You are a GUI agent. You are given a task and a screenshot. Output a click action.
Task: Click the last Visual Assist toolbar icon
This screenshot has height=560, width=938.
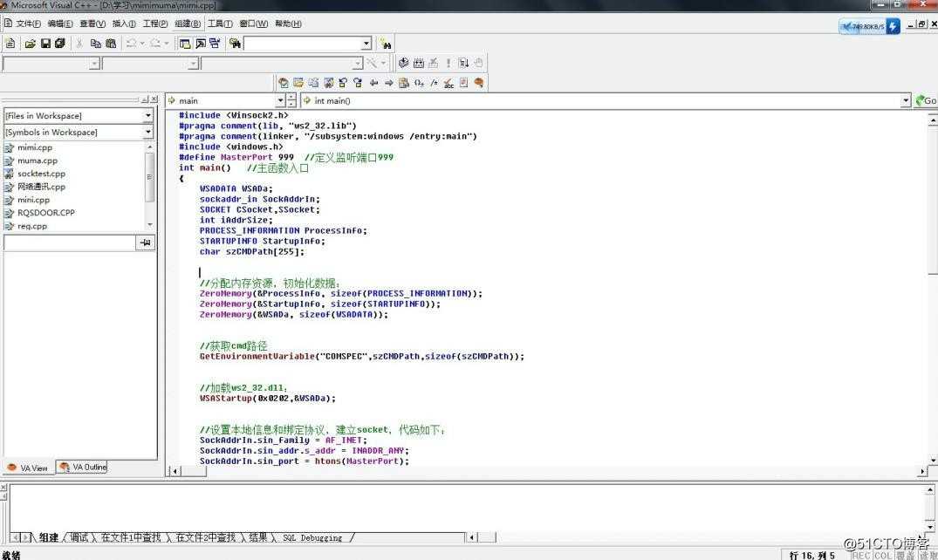click(x=478, y=83)
